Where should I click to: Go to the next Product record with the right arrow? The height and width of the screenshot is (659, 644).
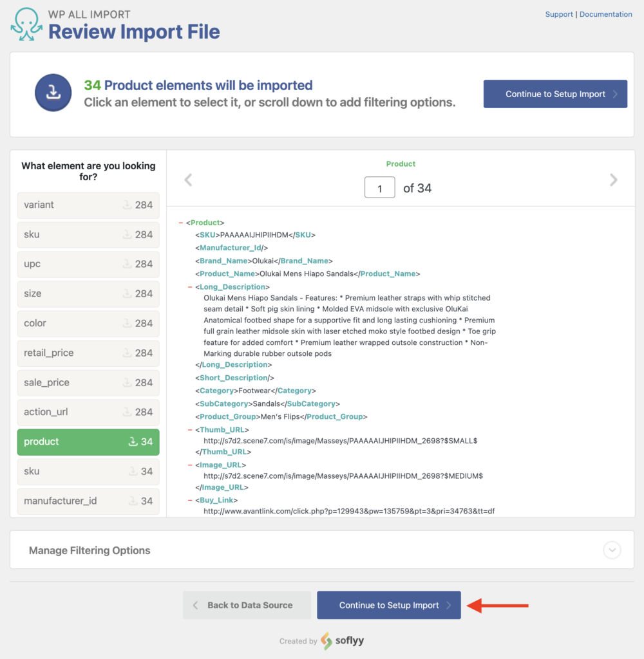(x=612, y=180)
